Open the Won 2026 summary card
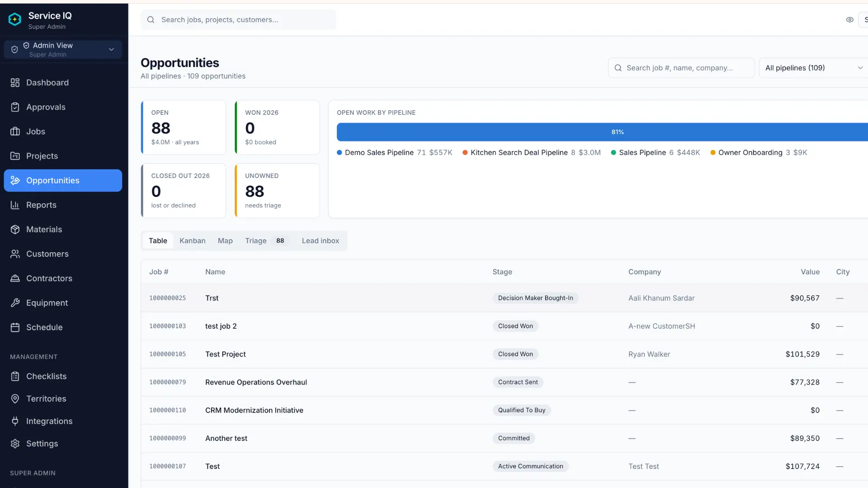The width and height of the screenshot is (868, 488). coord(277,127)
